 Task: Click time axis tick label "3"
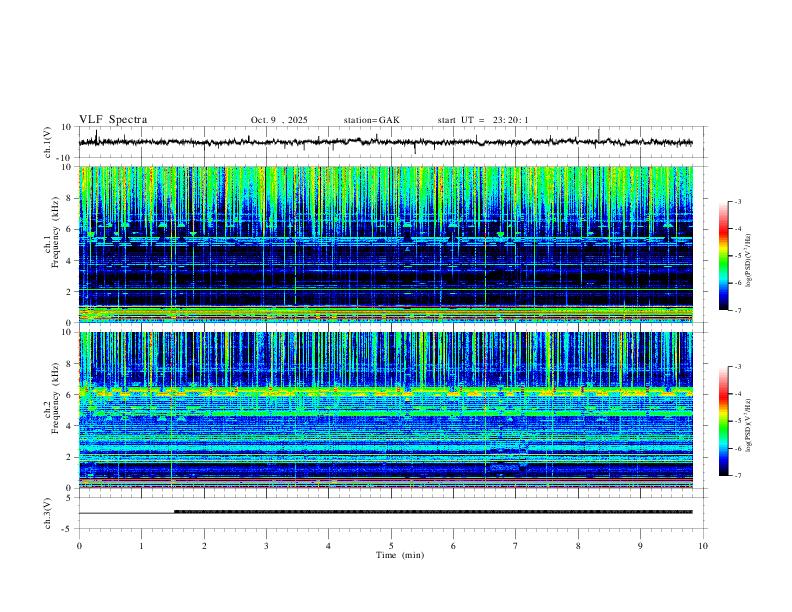pyautogui.click(x=266, y=546)
